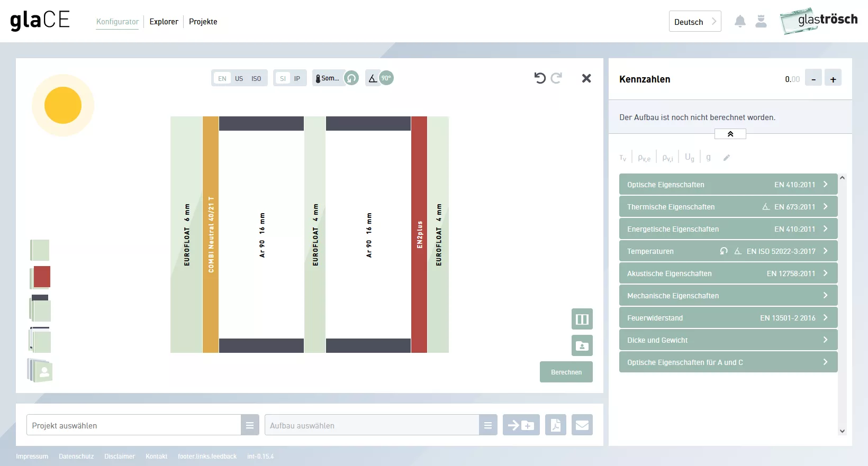Viewport: 868px width, 466px height.
Task: Click the sun icon
Action: tap(63, 105)
